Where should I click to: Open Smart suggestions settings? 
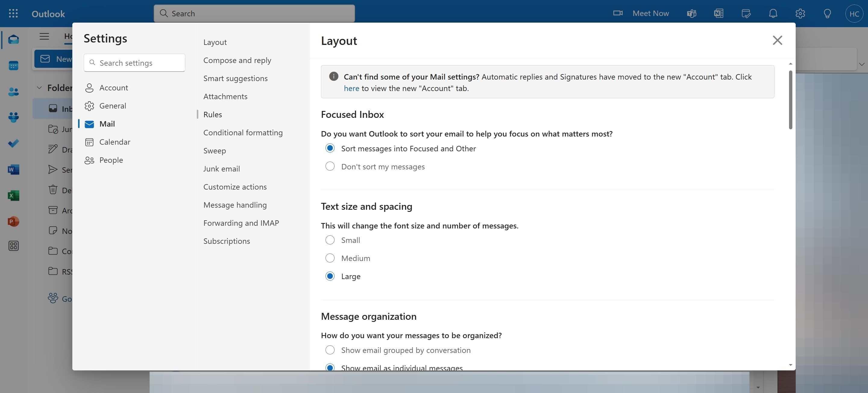[235, 78]
